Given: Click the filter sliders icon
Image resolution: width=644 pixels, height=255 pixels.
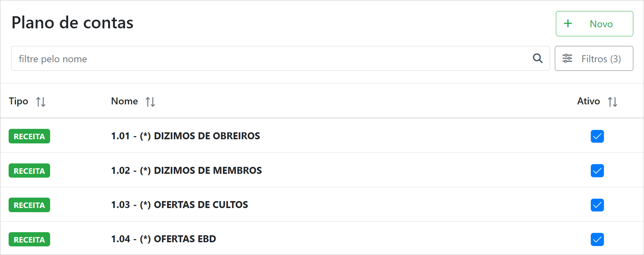Looking at the screenshot, I should (567, 58).
